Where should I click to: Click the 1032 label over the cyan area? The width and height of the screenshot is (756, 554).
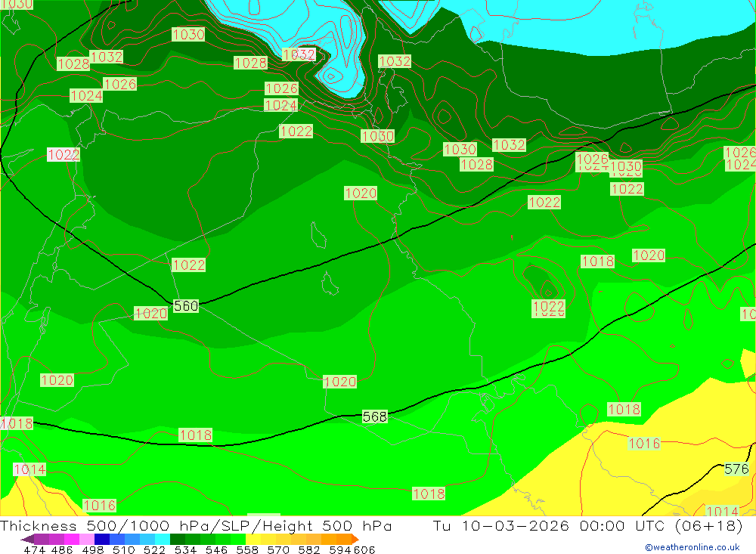[x=299, y=54]
